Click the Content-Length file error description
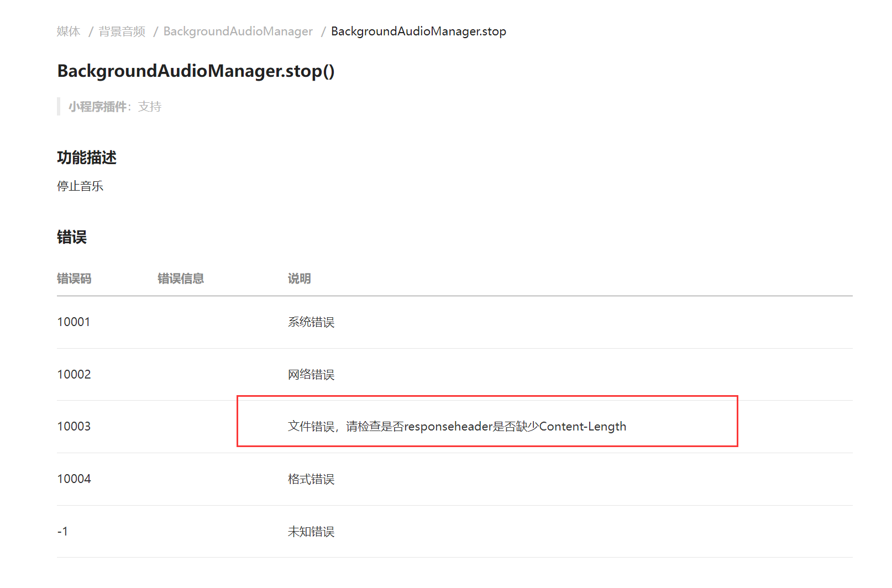 (457, 427)
